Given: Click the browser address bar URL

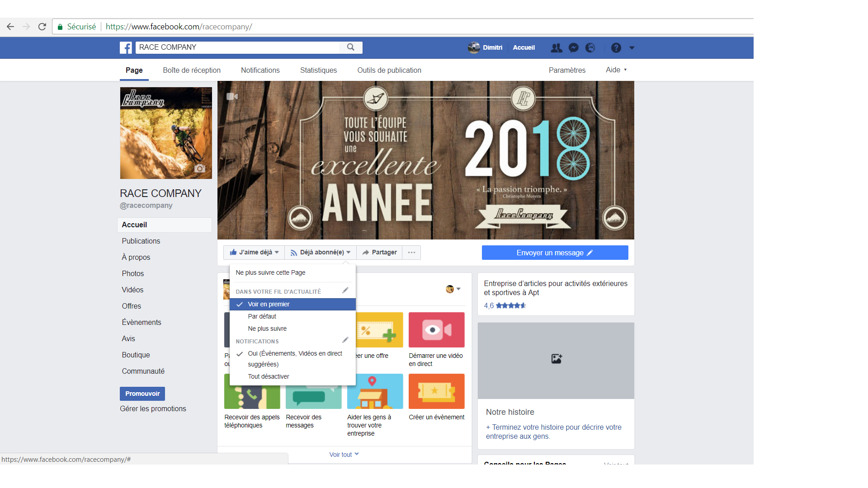Looking at the screenshot, I should click(x=179, y=27).
